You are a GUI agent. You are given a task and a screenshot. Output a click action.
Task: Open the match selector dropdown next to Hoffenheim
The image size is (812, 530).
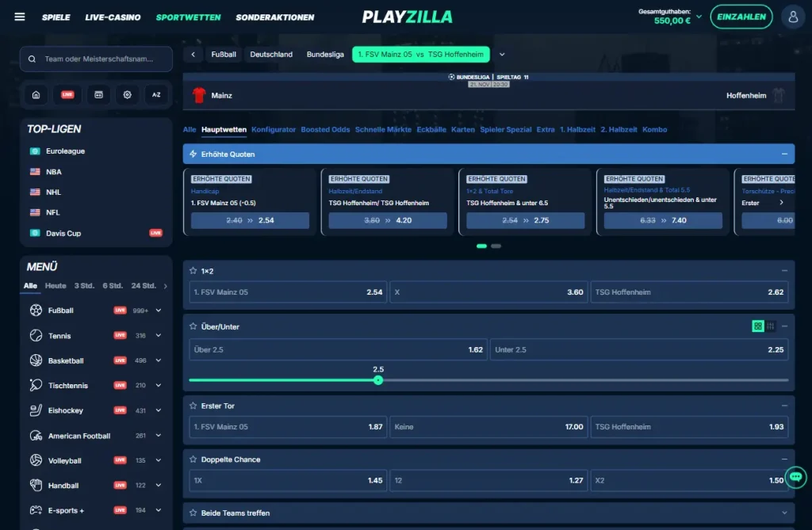(502, 54)
